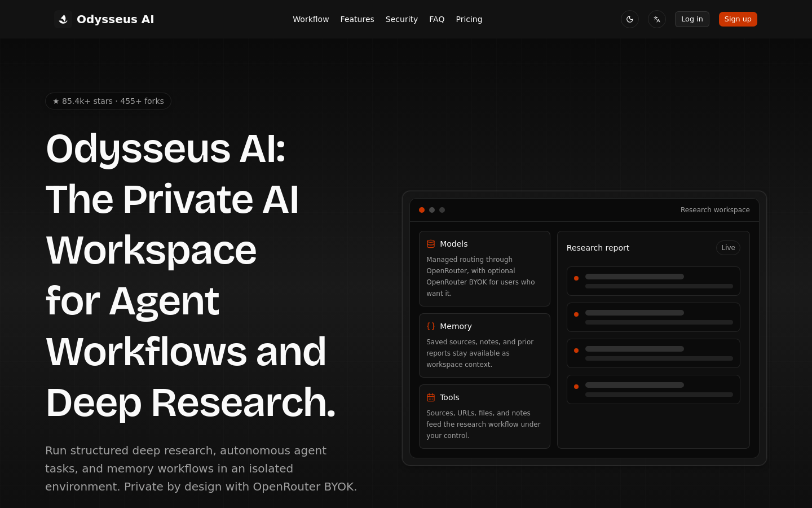The height and width of the screenshot is (508, 812).
Task: Click the first research report row
Action: pos(654,281)
